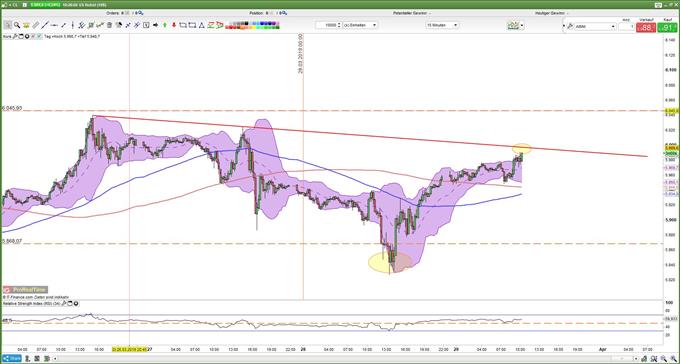Choose the diagonal line drawing tool

(45, 25)
